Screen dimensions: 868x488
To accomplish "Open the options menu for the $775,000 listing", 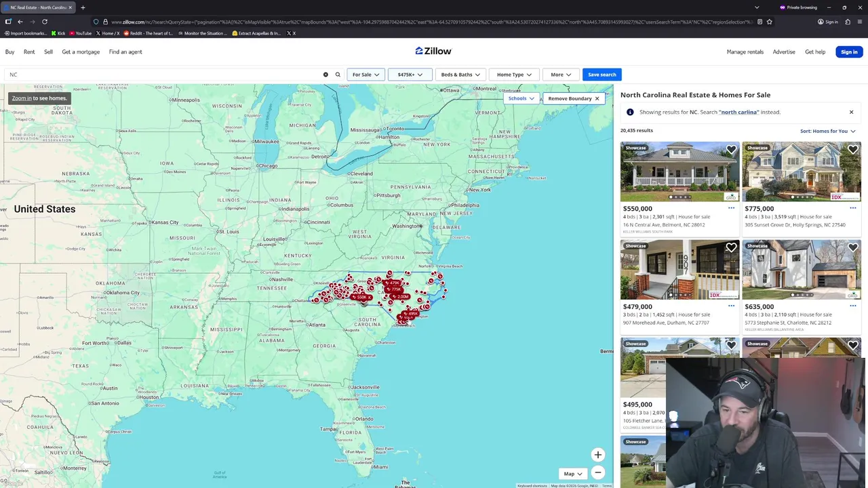I will 852,208.
